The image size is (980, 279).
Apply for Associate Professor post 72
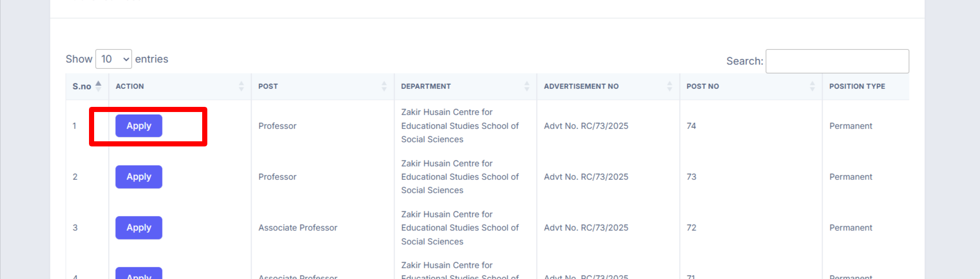tap(139, 228)
